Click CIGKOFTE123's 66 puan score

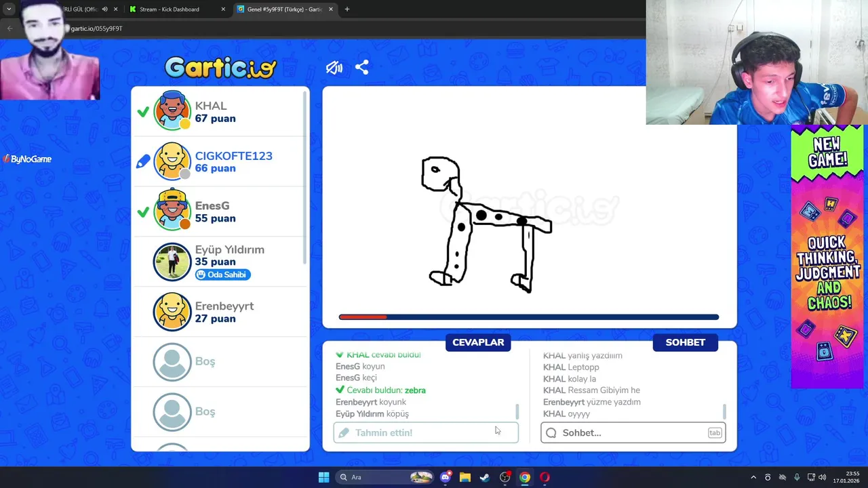pyautogui.click(x=215, y=168)
